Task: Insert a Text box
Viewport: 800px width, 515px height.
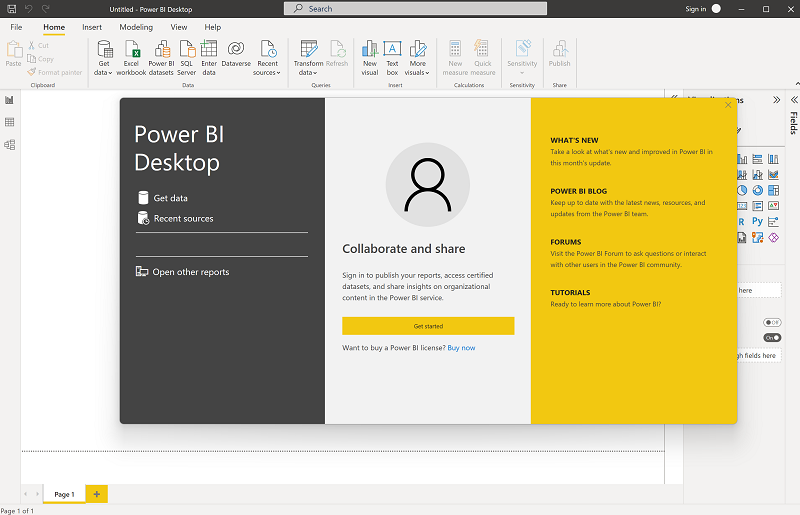Action: pos(392,58)
